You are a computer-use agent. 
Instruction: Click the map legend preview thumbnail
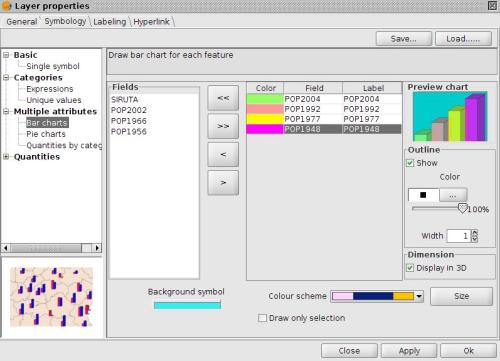click(x=52, y=297)
